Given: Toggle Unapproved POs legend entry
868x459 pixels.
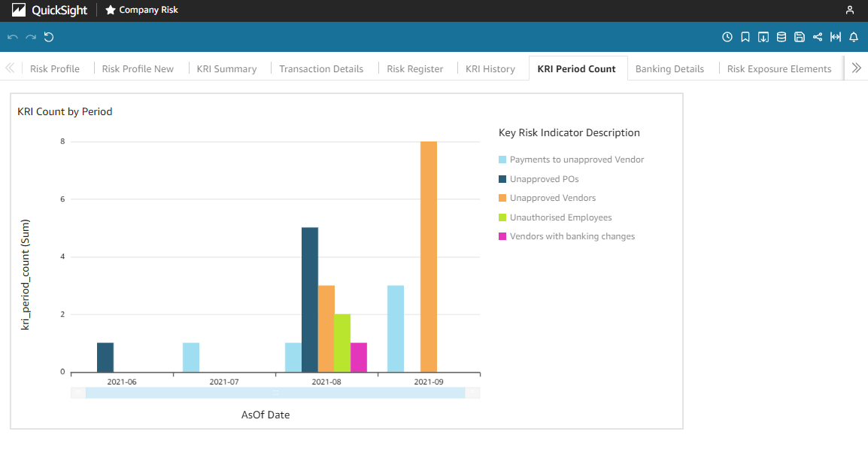Looking at the screenshot, I should pyautogui.click(x=544, y=179).
